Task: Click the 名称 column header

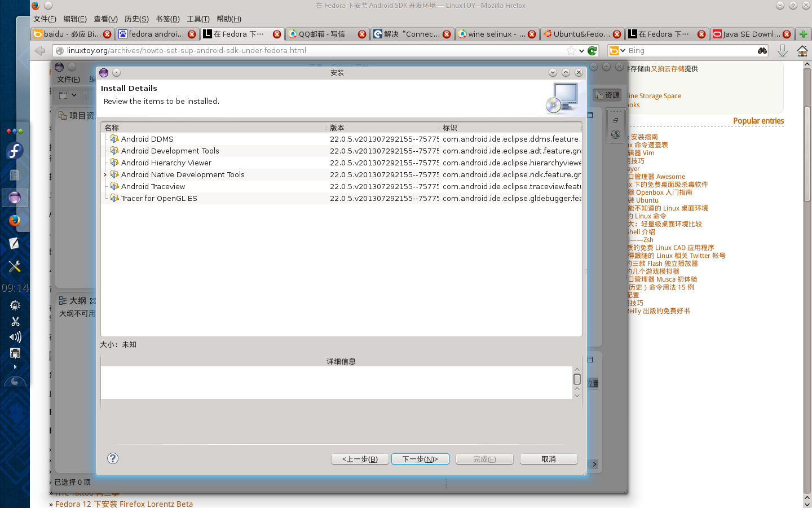Action: pos(213,128)
